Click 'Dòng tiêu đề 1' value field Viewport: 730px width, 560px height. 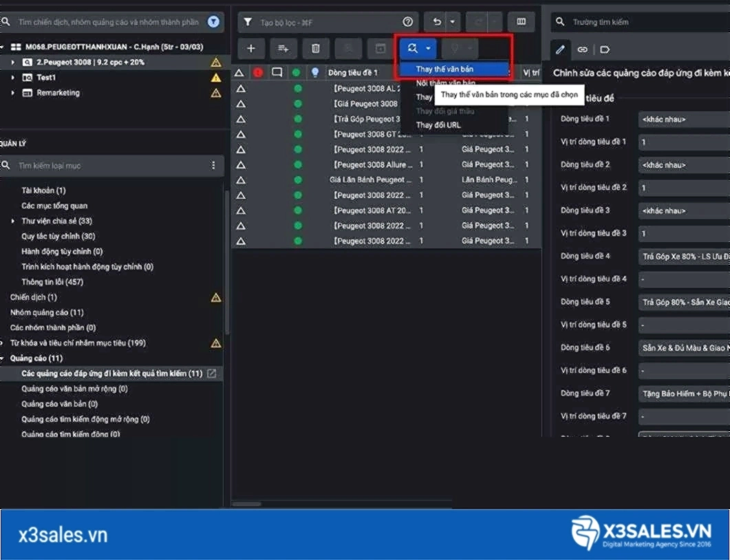(x=685, y=120)
